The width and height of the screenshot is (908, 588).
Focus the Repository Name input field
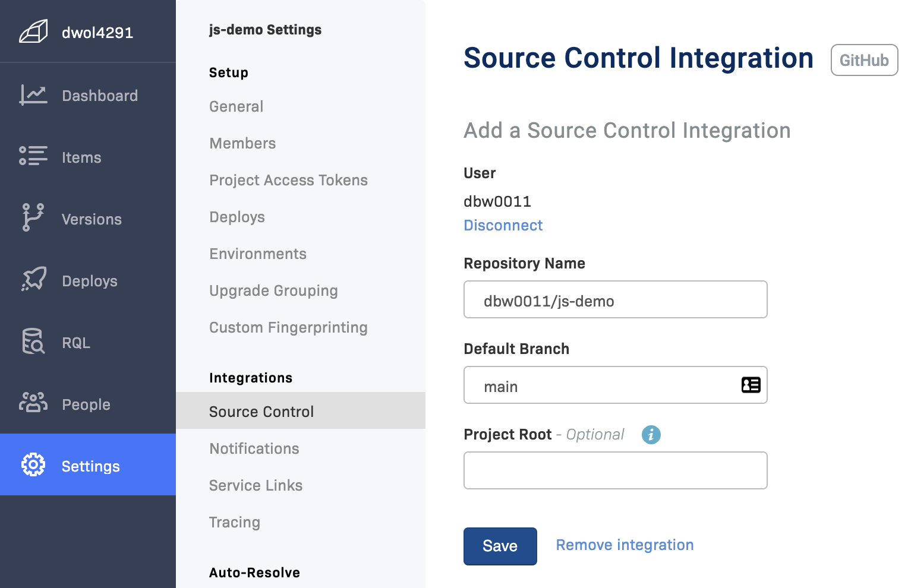pyautogui.click(x=615, y=300)
